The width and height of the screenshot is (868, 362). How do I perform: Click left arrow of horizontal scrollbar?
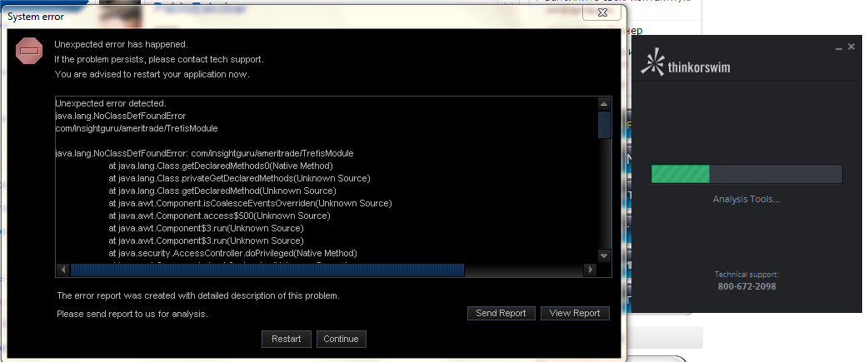coord(63,270)
